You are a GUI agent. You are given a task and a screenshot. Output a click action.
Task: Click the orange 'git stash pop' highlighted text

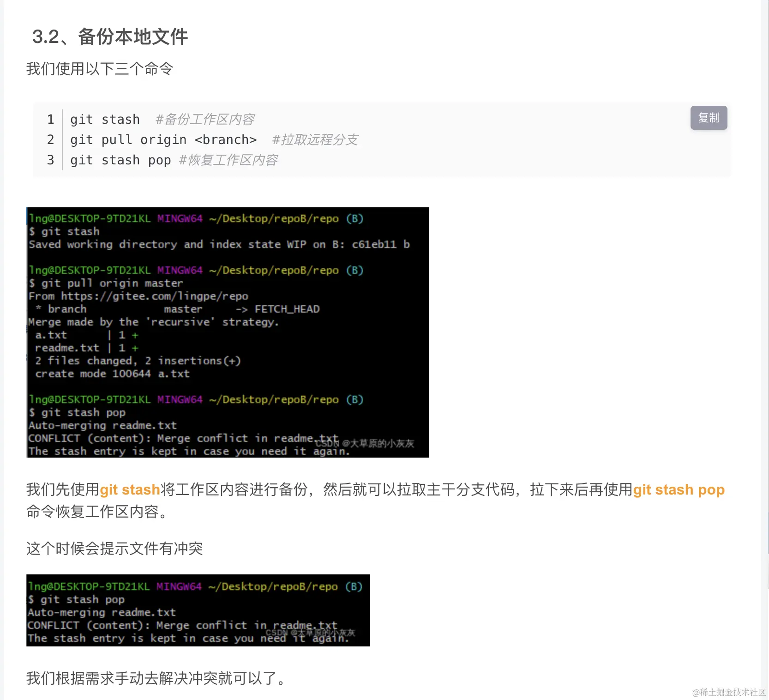coord(679,489)
